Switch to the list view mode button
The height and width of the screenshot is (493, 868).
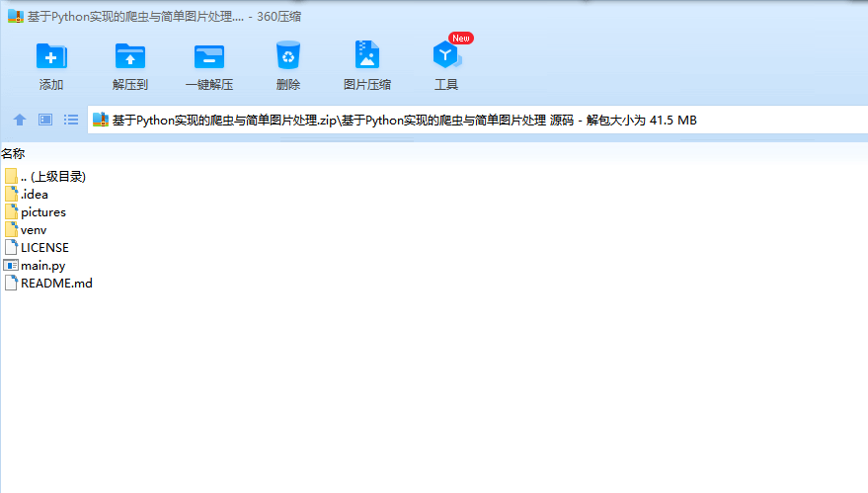pyautogui.click(x=71, y=120)
